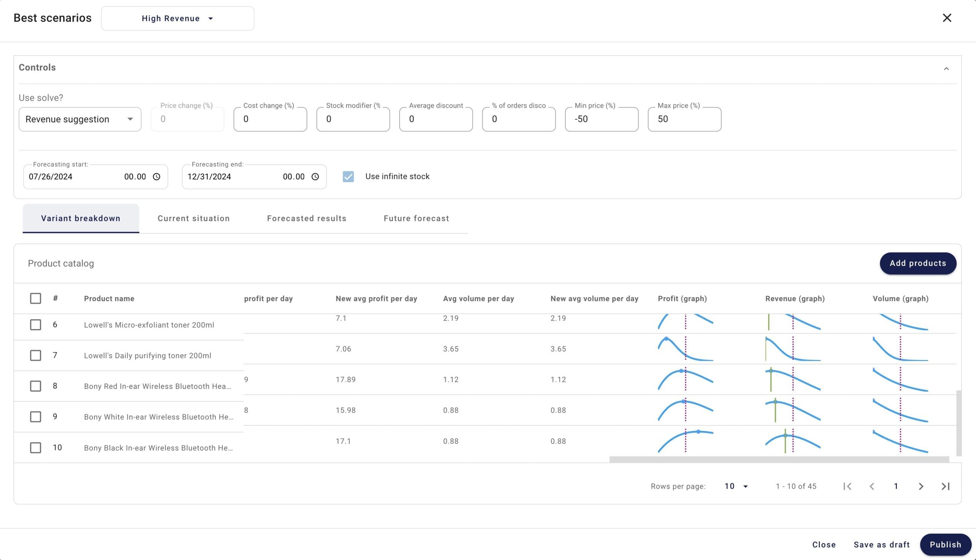976x560 pixels.
Task: Click the Add products button
Action: coord(918,264)
